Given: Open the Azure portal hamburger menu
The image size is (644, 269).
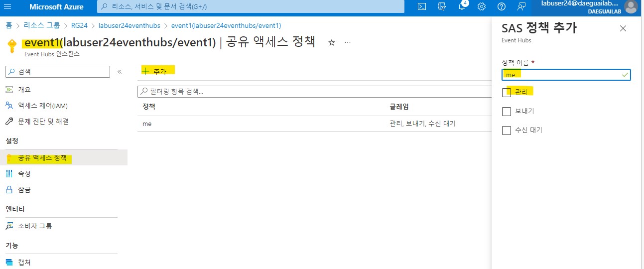Looking at the screenshot, I should 7,7.
